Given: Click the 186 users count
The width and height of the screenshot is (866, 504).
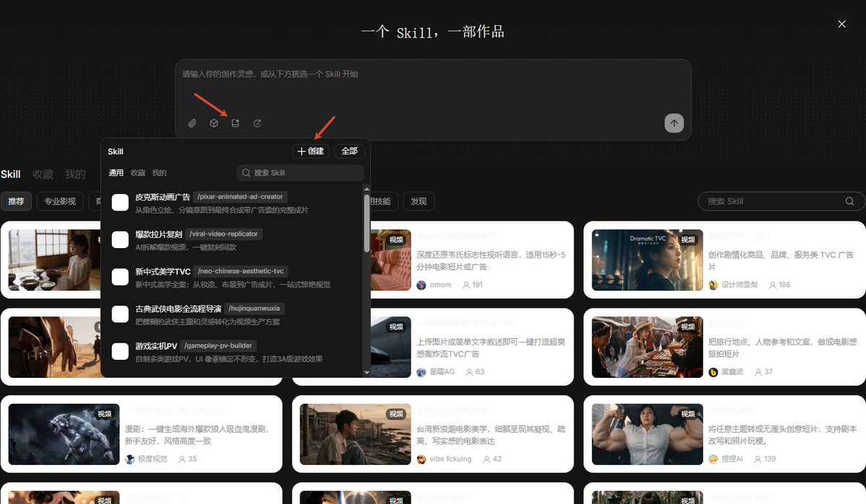Looking at the screenshot, I should coord(779,285).
